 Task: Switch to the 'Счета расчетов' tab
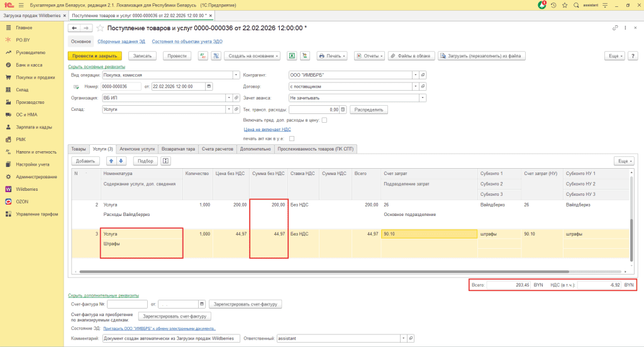[x=218, y=149]
